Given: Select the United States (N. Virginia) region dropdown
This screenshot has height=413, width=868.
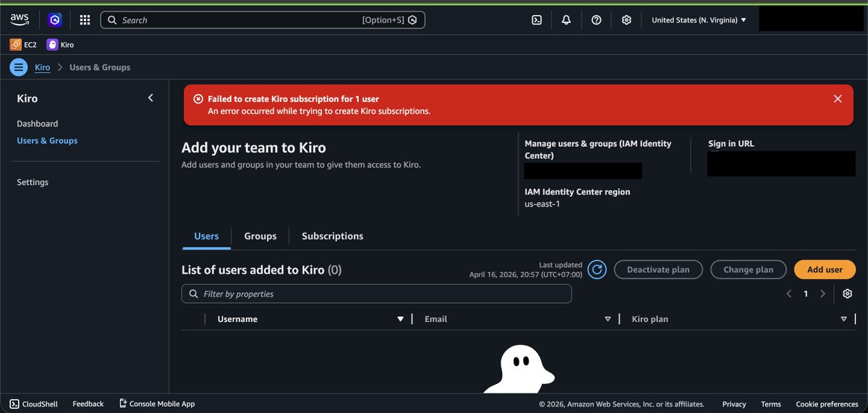Looking at the screenshot, I should pyautogui.click(x=699, y=20).
